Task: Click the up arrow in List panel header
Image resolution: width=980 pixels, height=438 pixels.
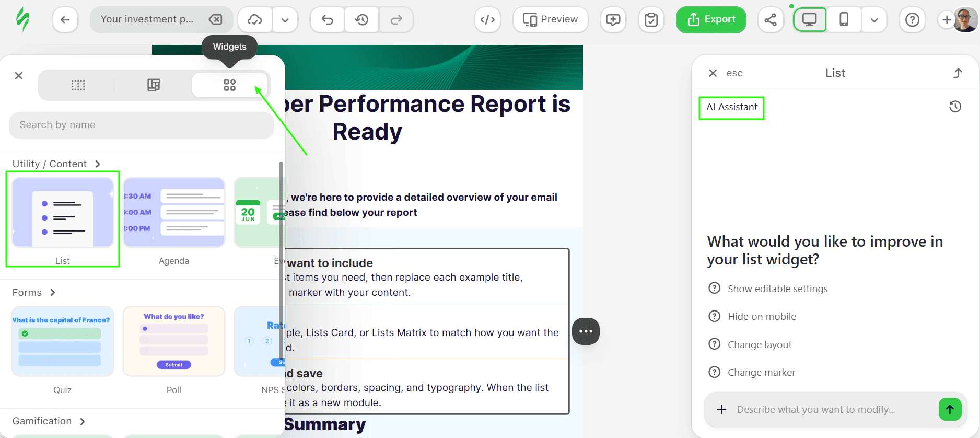Action: pyautogui.click(x=958, y=73)
